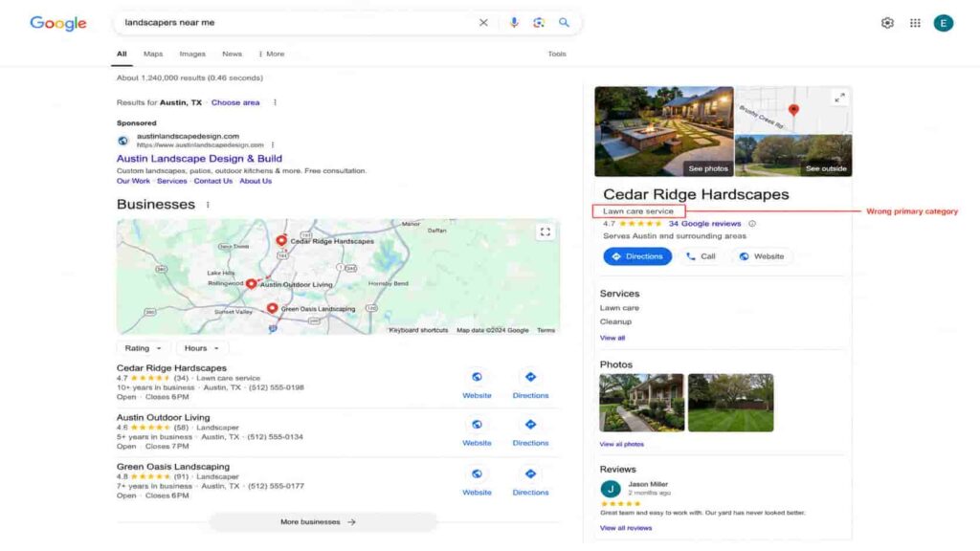Click View all reviews link
This screenshot has height=551, width=980.
[x=626, y=528]
